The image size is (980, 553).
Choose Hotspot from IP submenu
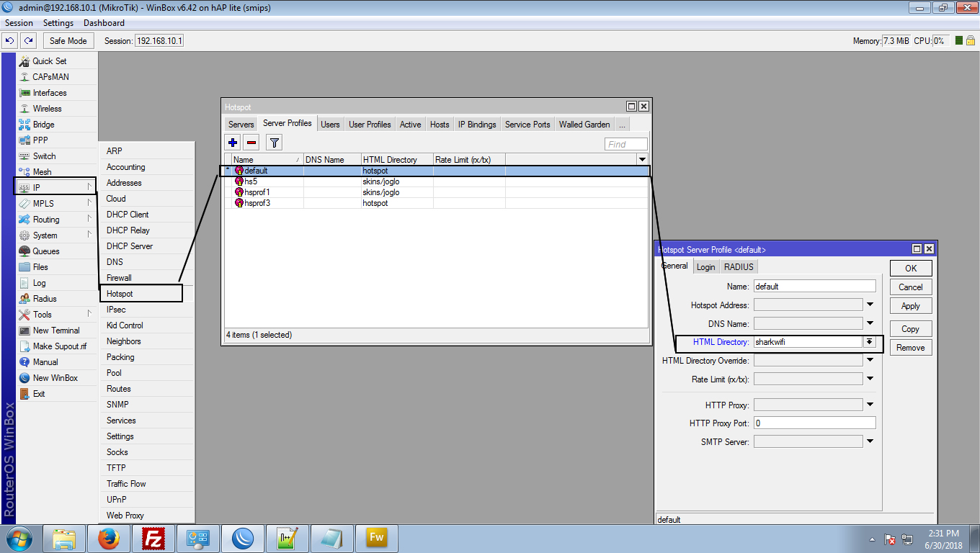coord(141,294)
